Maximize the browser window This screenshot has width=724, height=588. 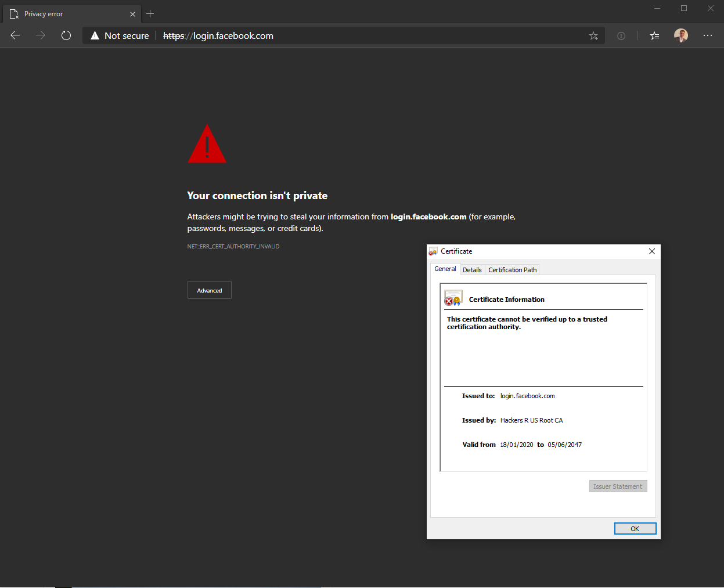(684, 8)
